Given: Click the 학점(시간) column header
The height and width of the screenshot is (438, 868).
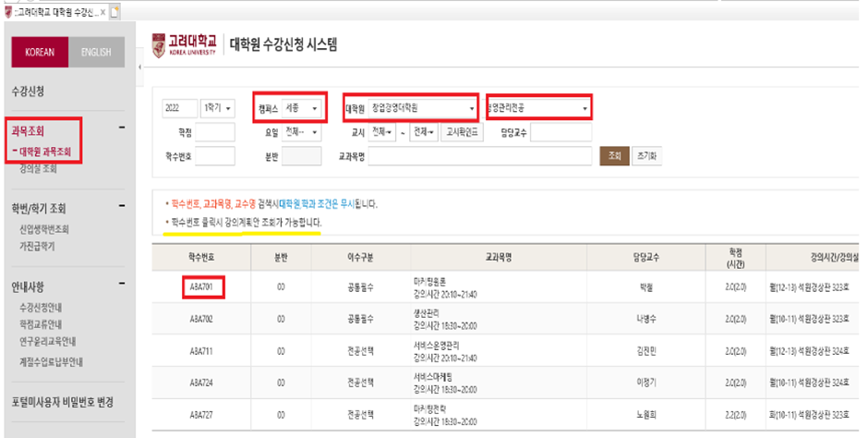Looking at the screenshot, I should pyautogui.click(x=736, y=258).
